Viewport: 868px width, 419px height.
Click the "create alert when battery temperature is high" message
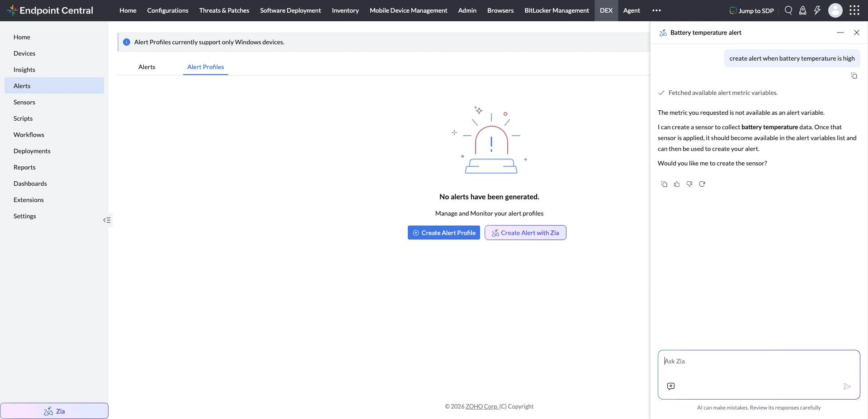pyautogui.click(x=792, y=58)
